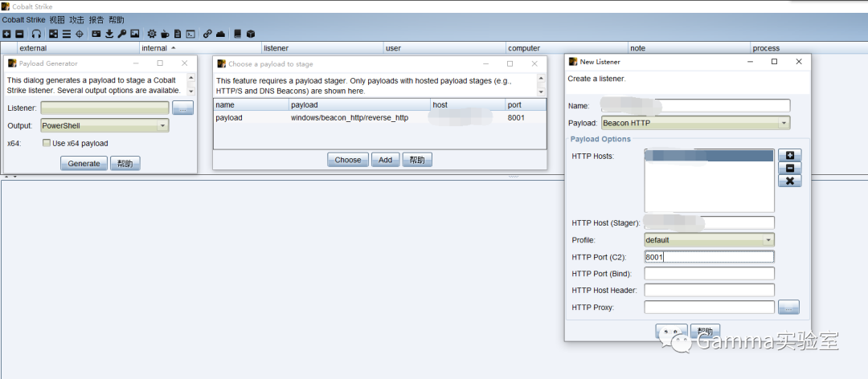Open downloaded files icon
868x379 pixels.
point(109,34)
